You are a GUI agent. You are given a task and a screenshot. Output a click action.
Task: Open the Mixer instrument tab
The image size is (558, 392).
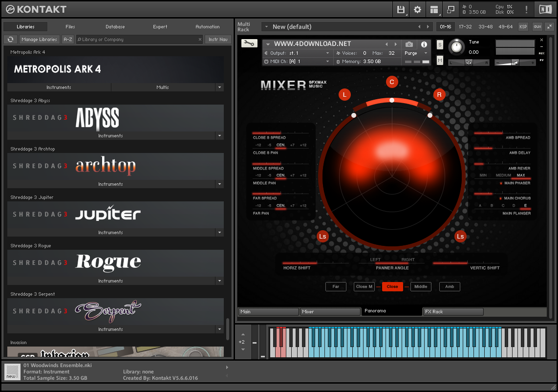coord(330,312)
